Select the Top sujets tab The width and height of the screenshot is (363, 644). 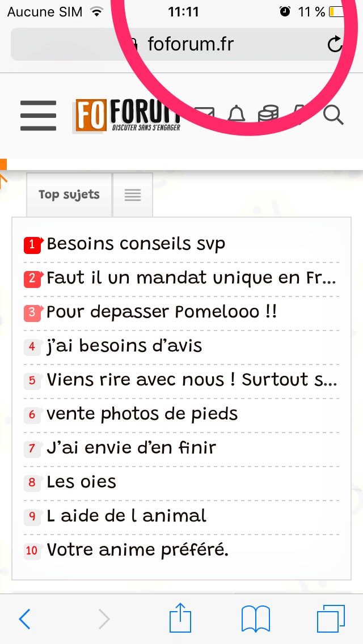(x=69, y=194)
